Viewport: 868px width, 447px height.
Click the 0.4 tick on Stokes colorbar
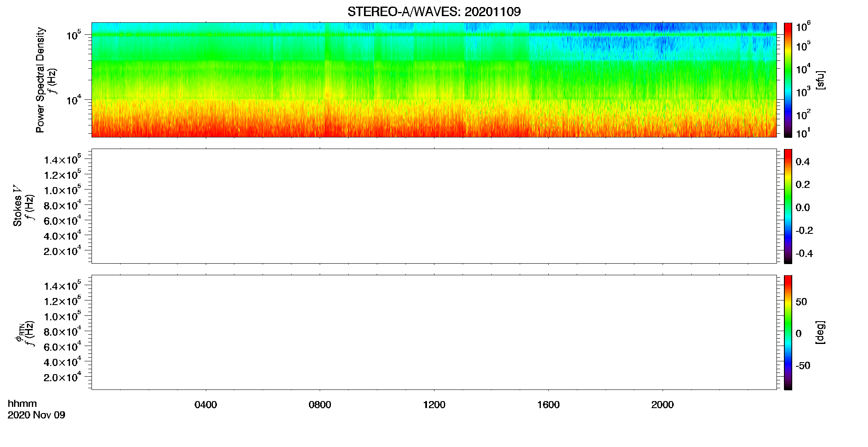(x=803, y=161)
